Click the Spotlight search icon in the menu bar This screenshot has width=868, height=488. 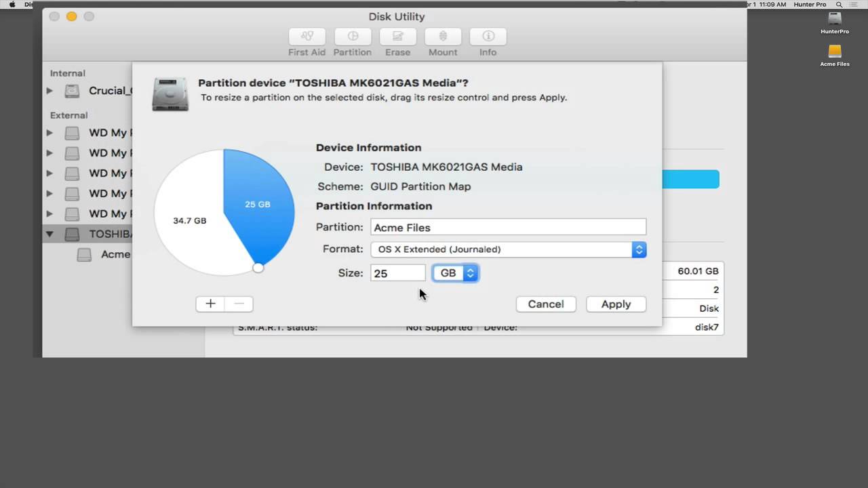click(x=839, y=4)
